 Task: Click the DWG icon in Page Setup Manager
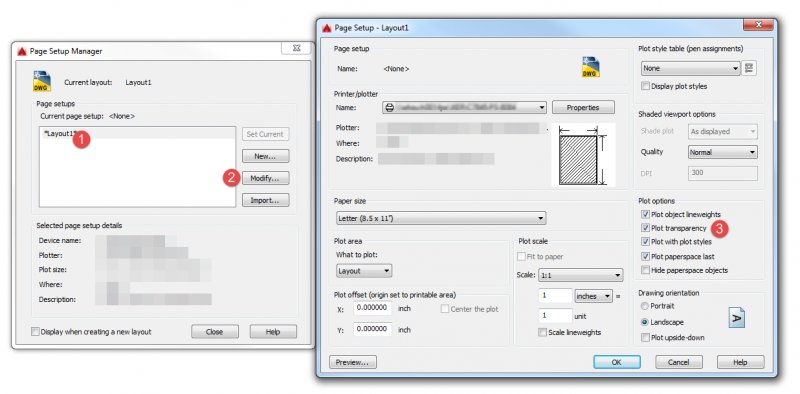[42, 82]
